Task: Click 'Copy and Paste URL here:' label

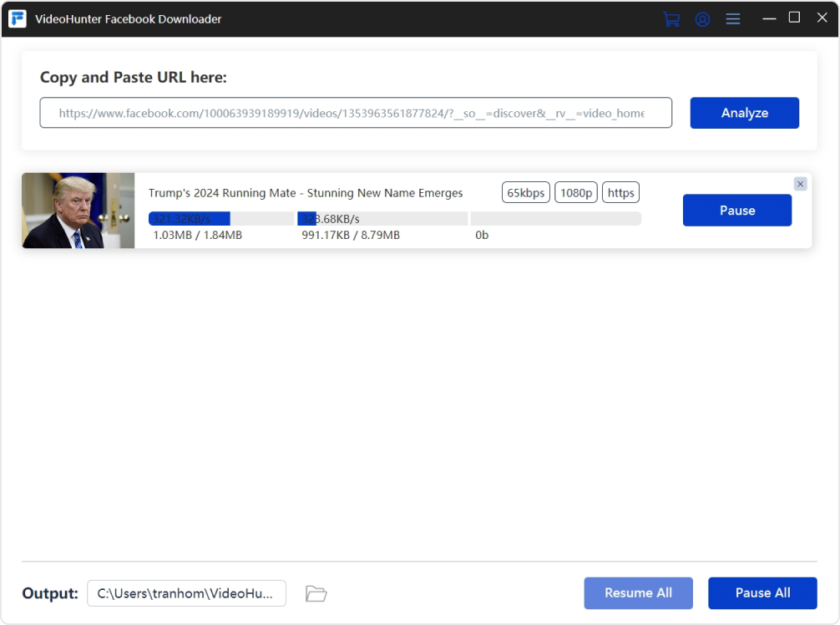Action: (x=134, y=77)
